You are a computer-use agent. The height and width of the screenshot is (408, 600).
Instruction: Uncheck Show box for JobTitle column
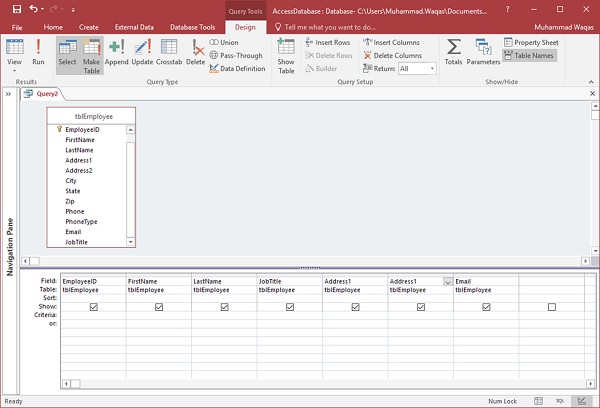(290, 307)
